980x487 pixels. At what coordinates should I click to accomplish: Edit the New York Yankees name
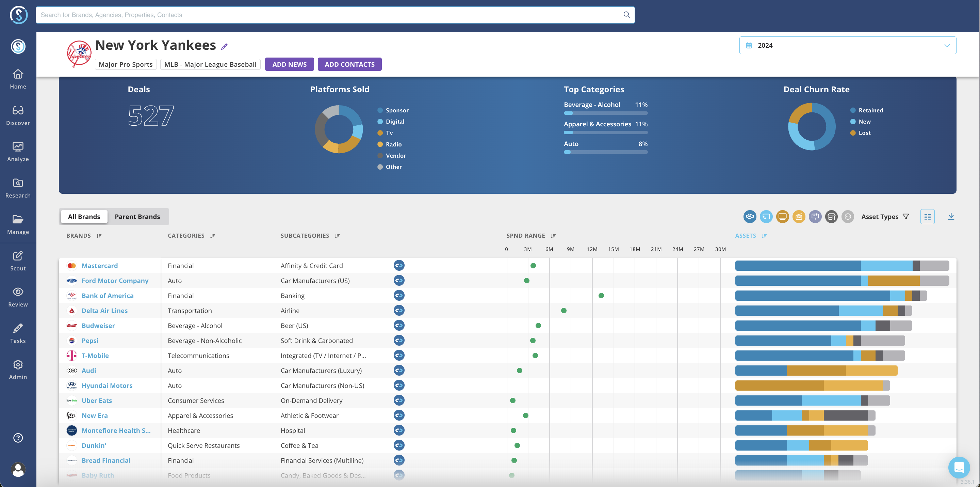point(225,46)
